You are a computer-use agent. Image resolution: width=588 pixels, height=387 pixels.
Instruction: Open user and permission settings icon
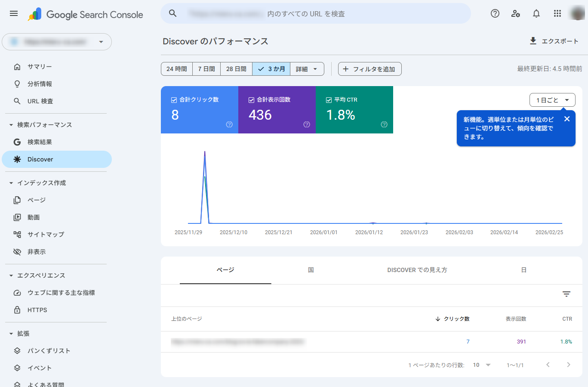tap(516, 13)
